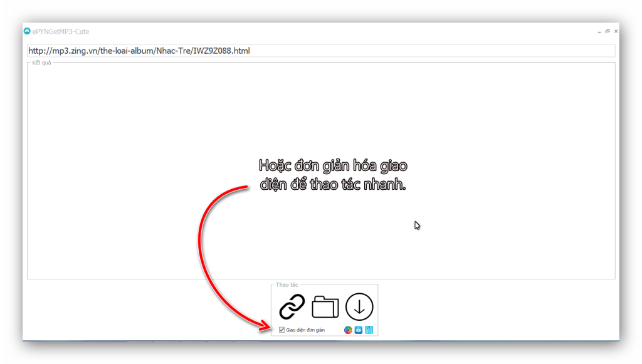The height and width of the screenshot is (364, 642).
Task: Click the cyan N icon
Action: click(369, 330)
